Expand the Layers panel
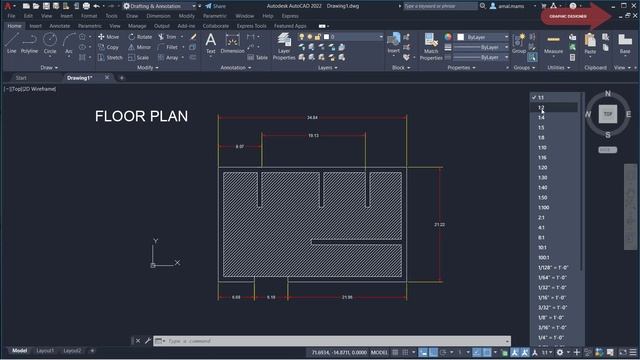Viewport: 640px width, 360px height. click(x=327, y=68)
